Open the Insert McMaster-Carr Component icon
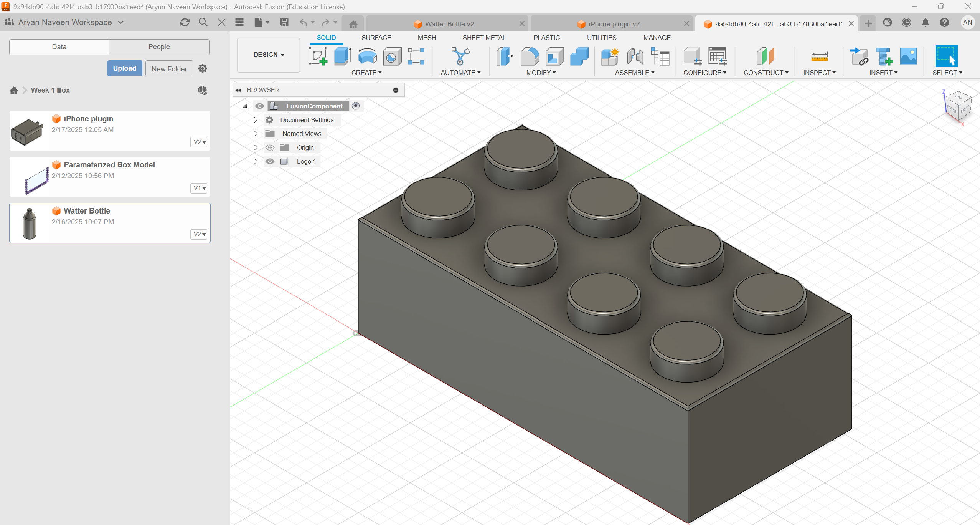 884,56
